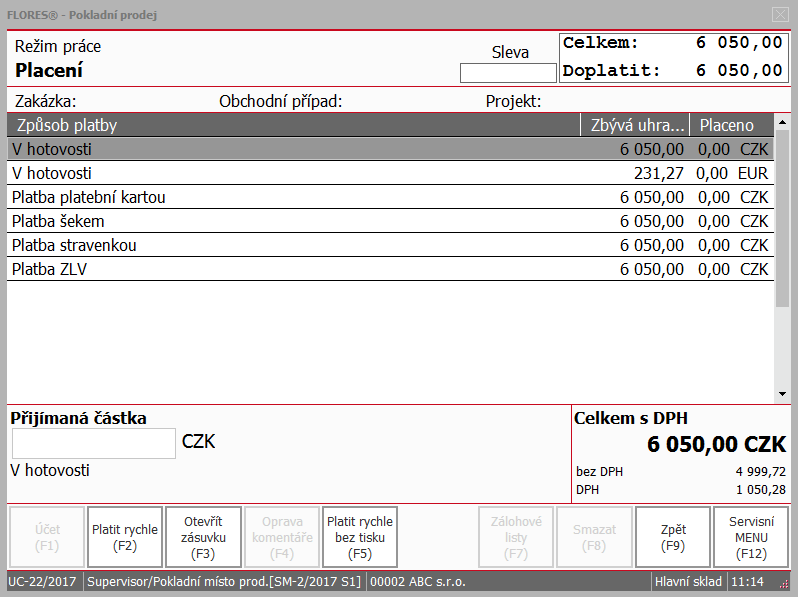Choose Platba stravenkou payment method
The height and width of the screenshot is (597, 798).
point(390,245)
